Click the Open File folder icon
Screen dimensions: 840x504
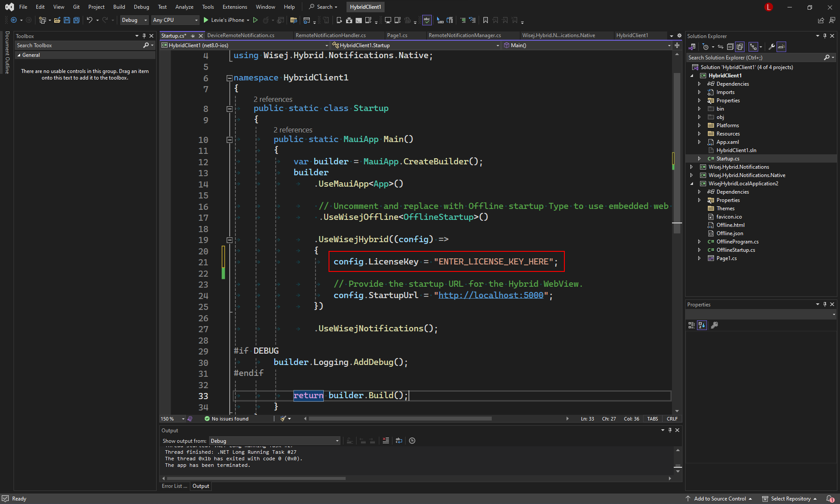tap(57, 20)
